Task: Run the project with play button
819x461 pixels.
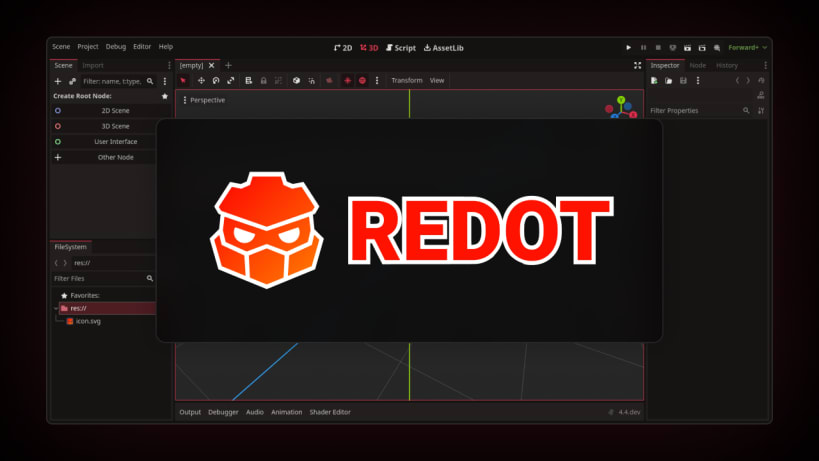Action: [628, 48]
